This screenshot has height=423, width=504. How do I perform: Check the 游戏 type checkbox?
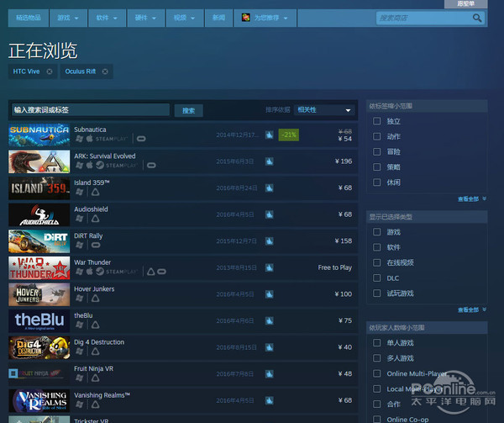(376, 231)
